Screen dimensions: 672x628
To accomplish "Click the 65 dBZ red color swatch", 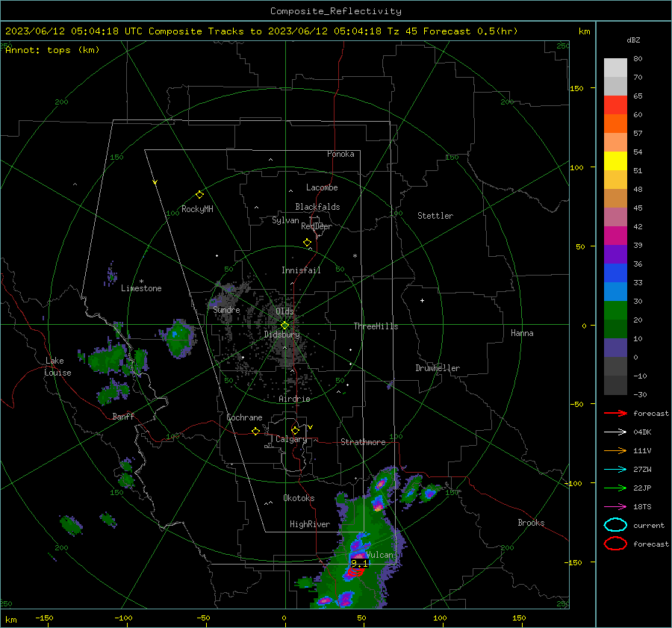I will coord(615,105).
